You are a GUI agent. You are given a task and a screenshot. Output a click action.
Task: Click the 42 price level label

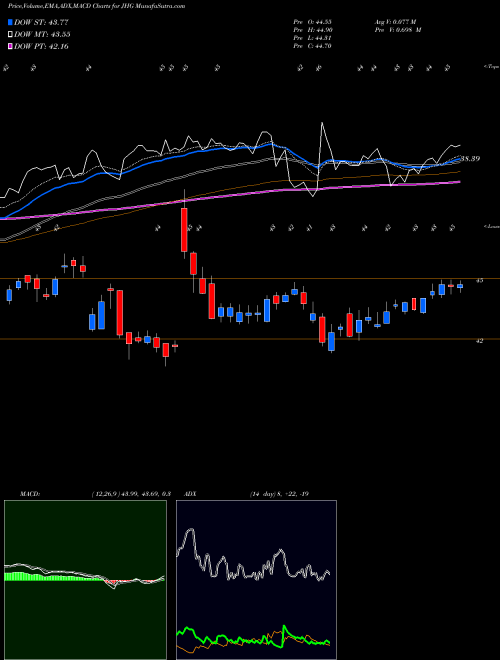479,341
